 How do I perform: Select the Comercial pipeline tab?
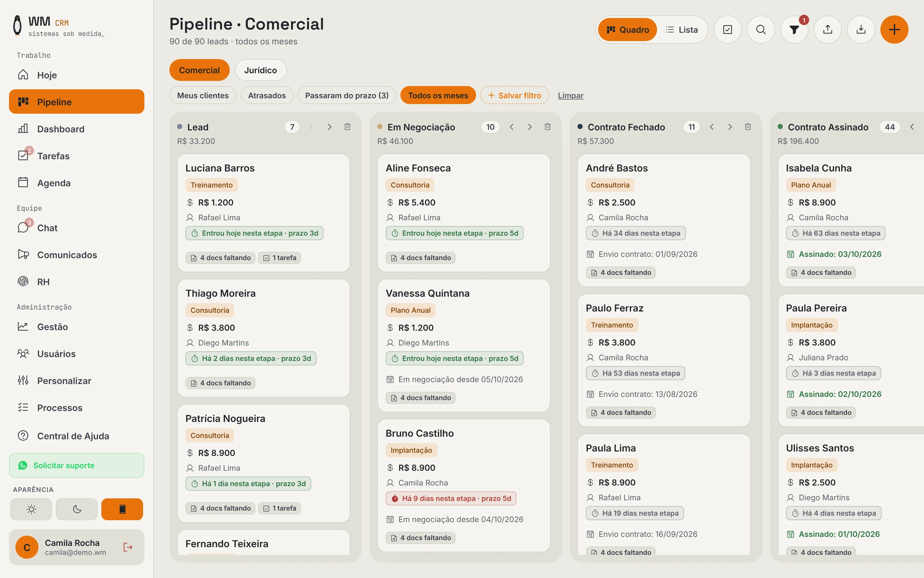coord(199,70)
